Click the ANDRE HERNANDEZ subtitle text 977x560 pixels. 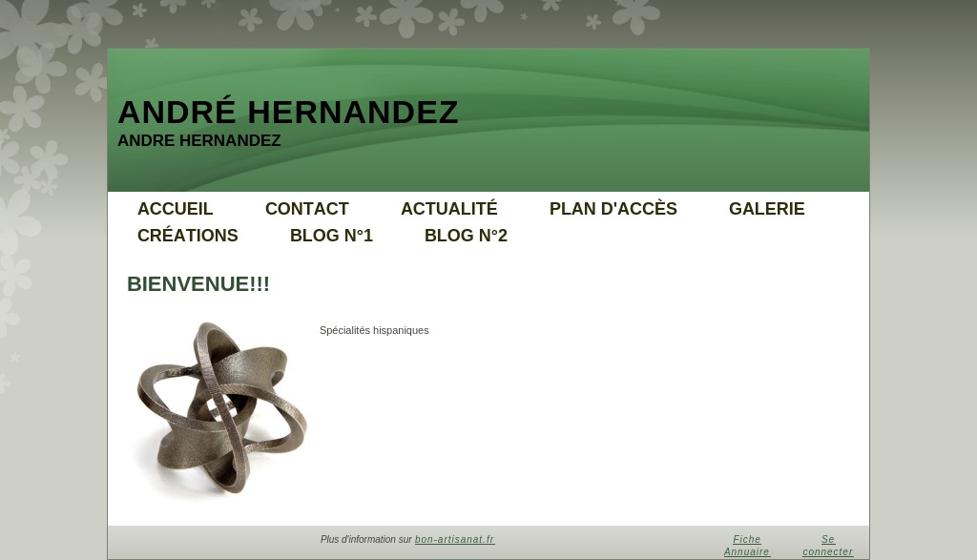click(x=199, y=141)
